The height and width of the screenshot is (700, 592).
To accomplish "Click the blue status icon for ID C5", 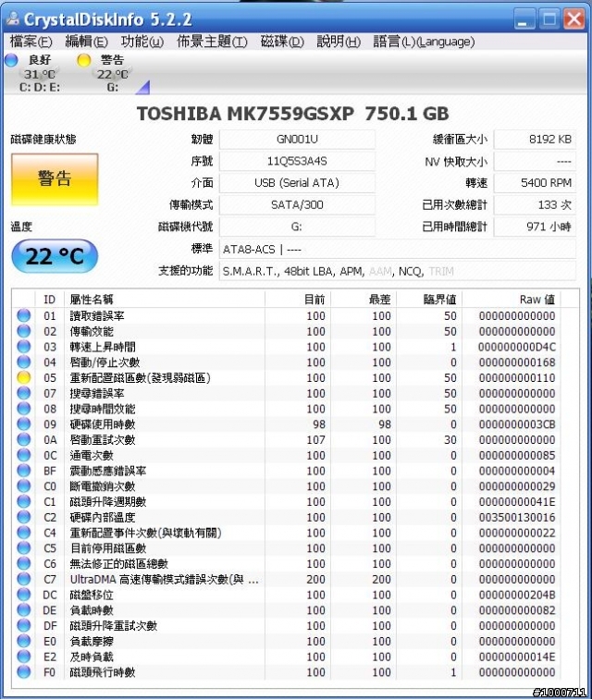I will (24, 547).
